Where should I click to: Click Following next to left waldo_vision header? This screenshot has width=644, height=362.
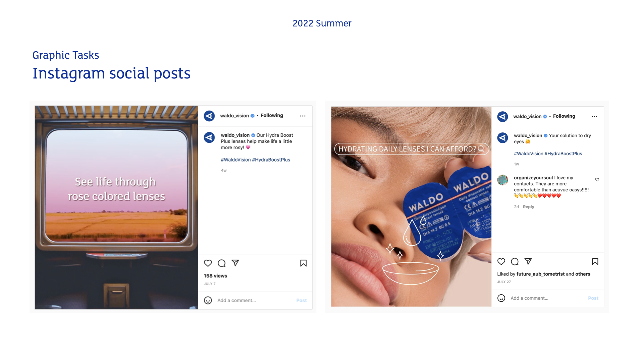[272, 115]
